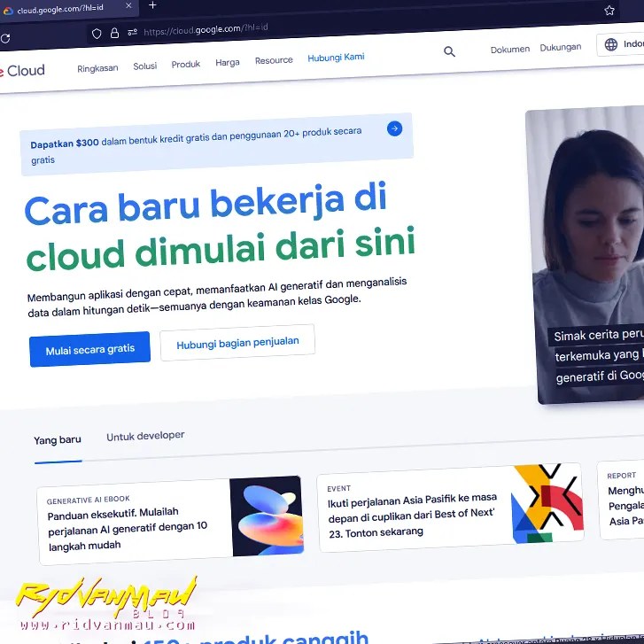This screenshot has width=644, height=644.
Task: Click the 'Membangun aplikasi dengan cepat' paragraph
Action: click(217, 297)
